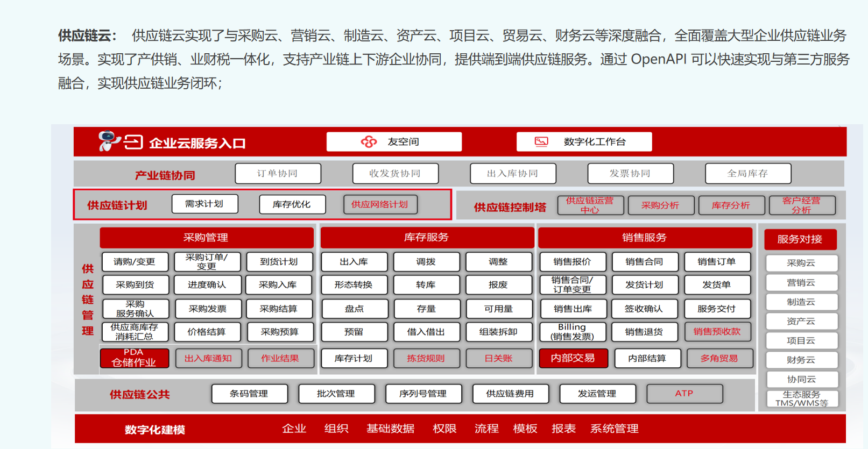Click the 采购入库 box
Screen dimensions: 868x449
pos(278,285)
